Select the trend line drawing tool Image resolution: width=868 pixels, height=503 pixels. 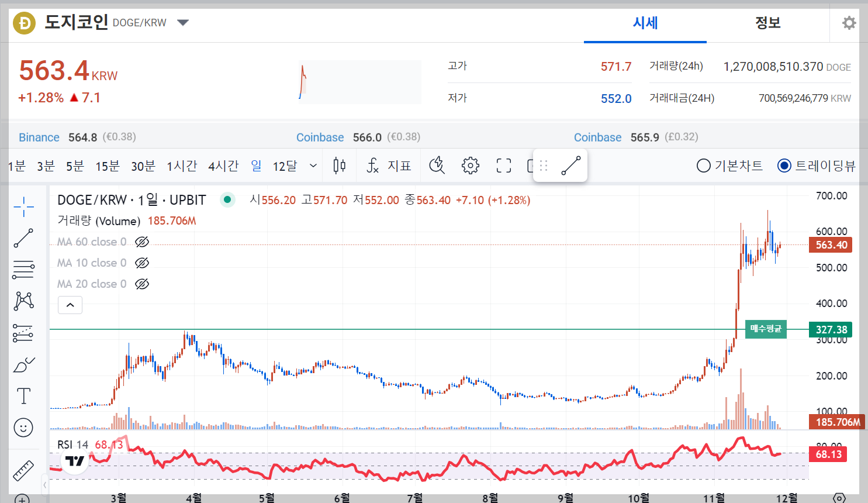23,238
